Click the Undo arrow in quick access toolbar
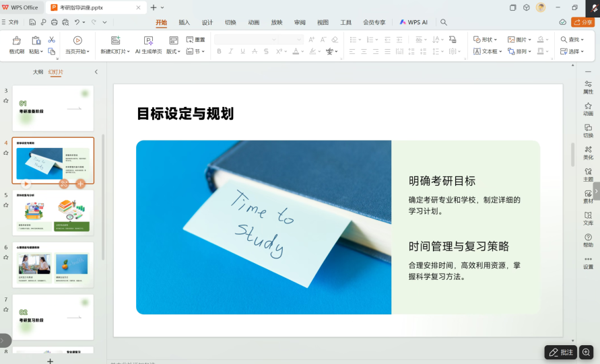Image resolution: width=600 pixels, height=364 pixels. click(x=78, y=22)
